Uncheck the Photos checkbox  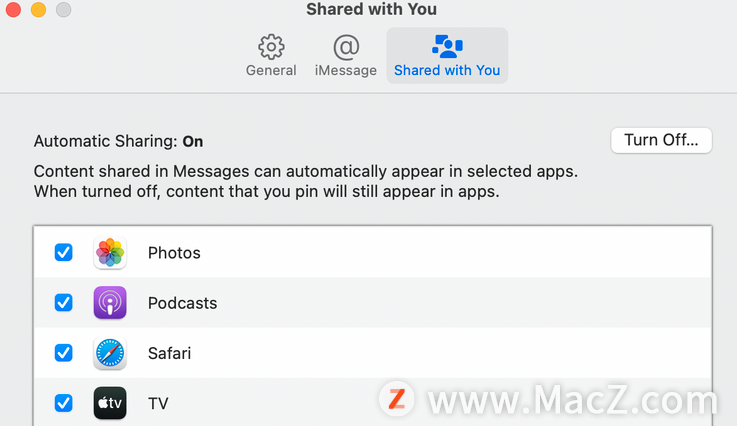(x=63, y=252)
